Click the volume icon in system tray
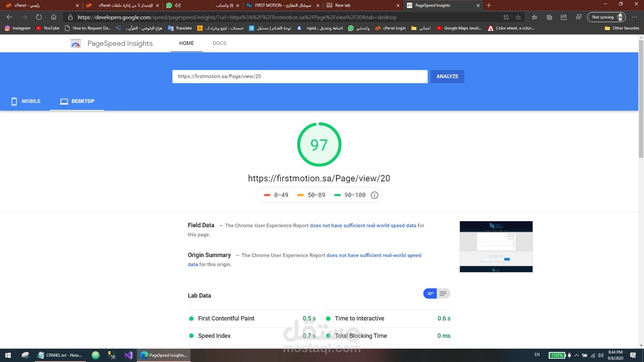Screen dimensions: 644x362 click(601, 355)
